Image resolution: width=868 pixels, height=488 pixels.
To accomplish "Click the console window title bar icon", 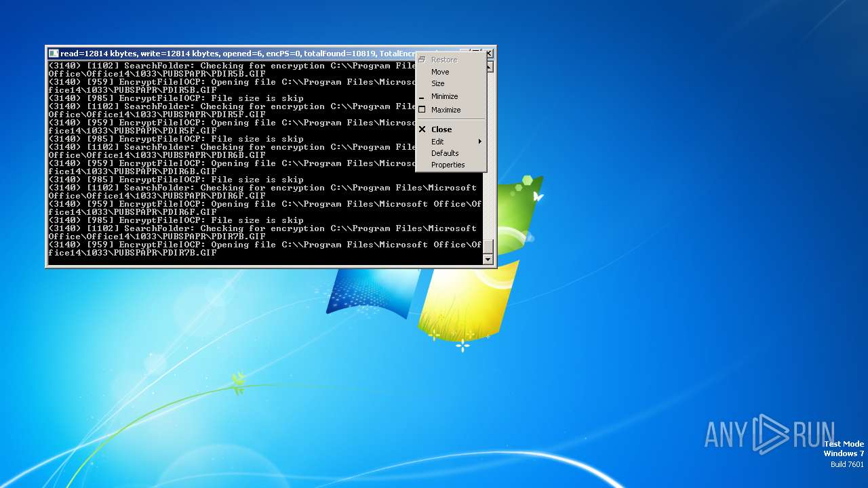I will pos(54,54).
